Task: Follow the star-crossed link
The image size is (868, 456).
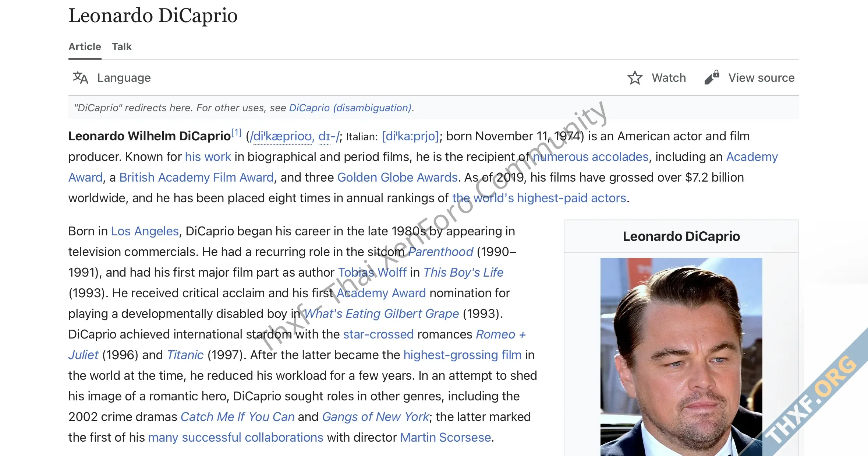Action: point(379,334)
